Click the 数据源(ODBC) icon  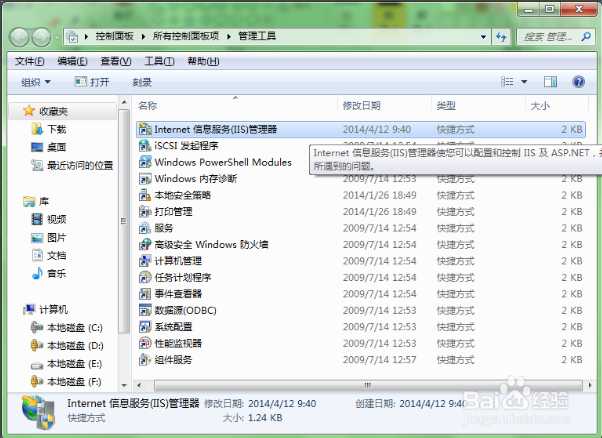tap(145, 310)
